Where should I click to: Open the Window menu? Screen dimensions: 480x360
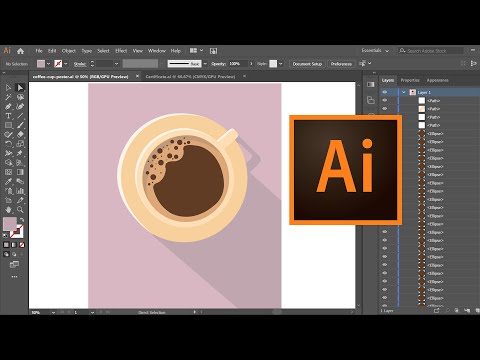pyautogui.click(x=157, y=51)
